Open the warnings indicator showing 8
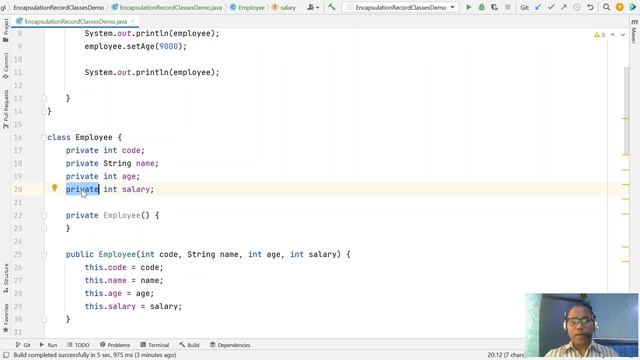This screenshot has height=360, width=640. tap(600, 35)
